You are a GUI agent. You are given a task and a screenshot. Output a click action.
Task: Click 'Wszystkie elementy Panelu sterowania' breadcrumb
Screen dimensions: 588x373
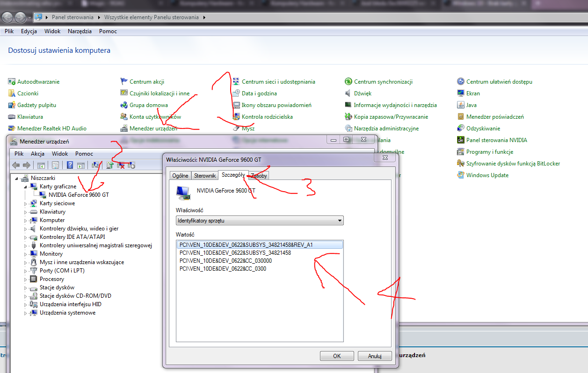[152, 17]
